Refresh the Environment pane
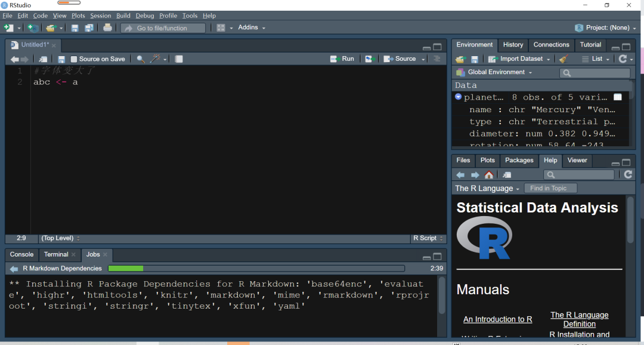Screen dimensions: 644x345 point(623,59)
